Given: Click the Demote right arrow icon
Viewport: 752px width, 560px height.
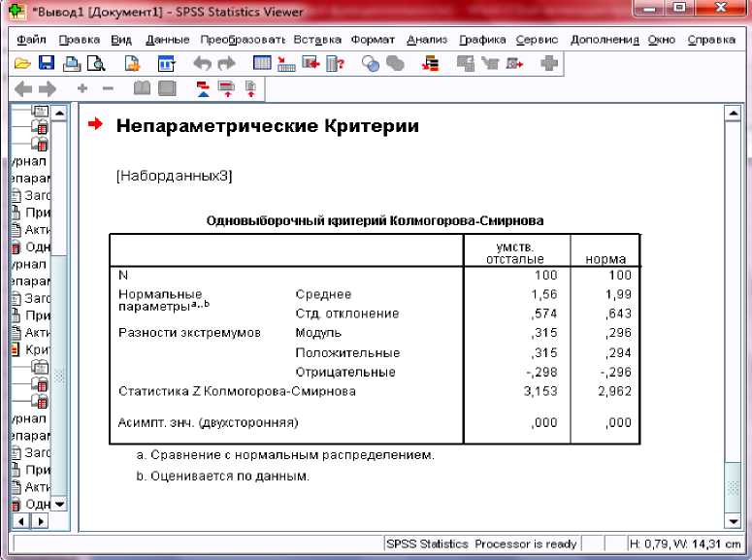Looking at the screenshot, I should click(x=47, y=88).
